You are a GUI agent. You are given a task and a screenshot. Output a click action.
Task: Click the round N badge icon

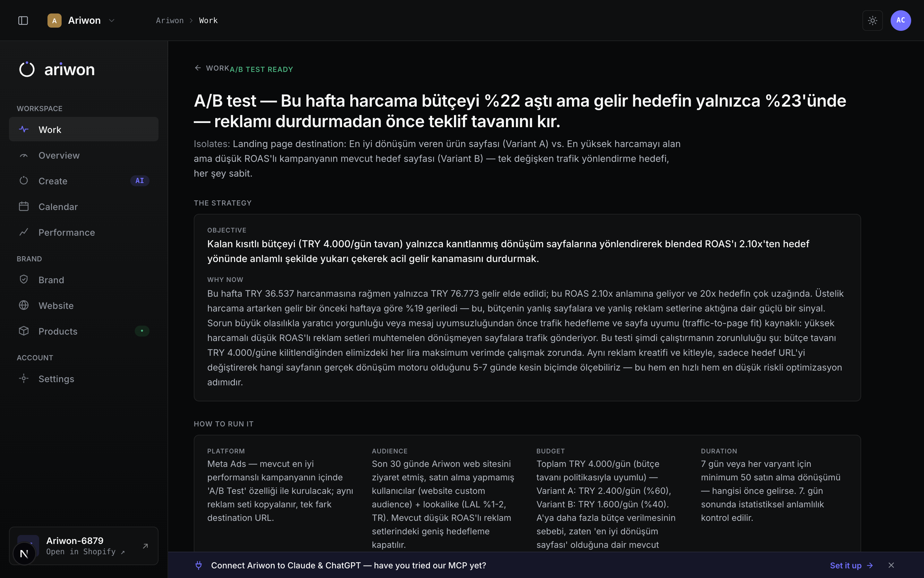(x=24, y=554)
